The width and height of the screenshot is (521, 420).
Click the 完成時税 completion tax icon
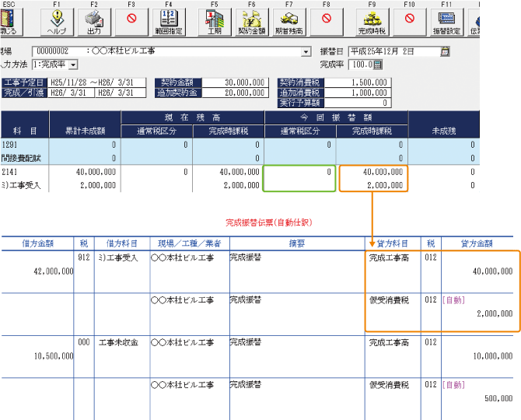tap(371, 20)
